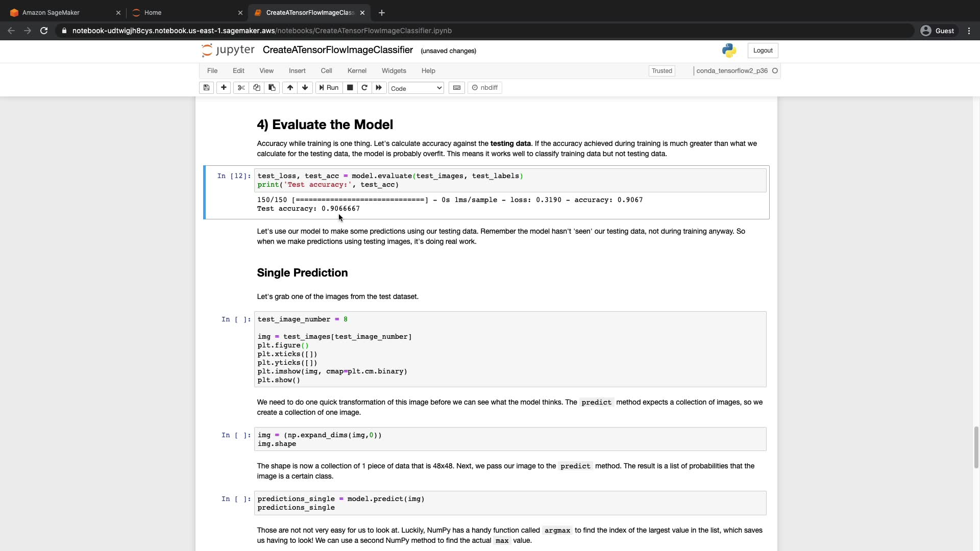Restart the kernel with the circular arrow
Image resolution: width=980 pixels, height=551 pixels.
point(364,88)
